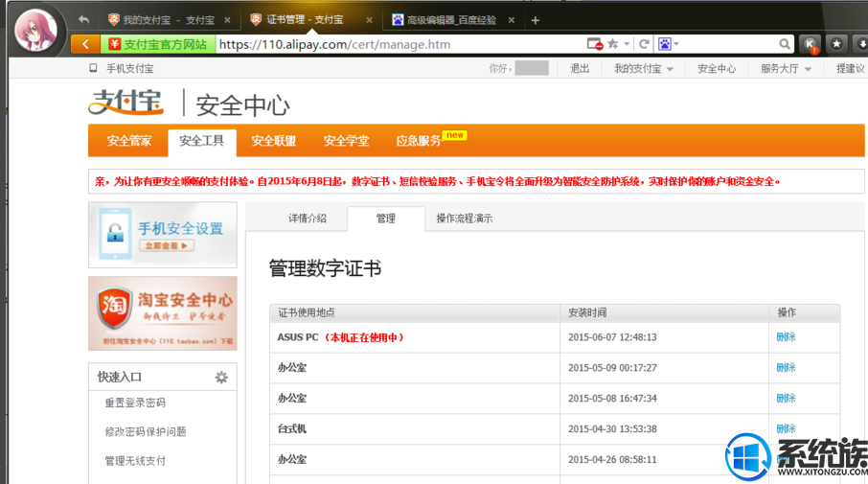Click the 台式机 certificate name
The image size is (868, 484).
(x=292, y=428)
